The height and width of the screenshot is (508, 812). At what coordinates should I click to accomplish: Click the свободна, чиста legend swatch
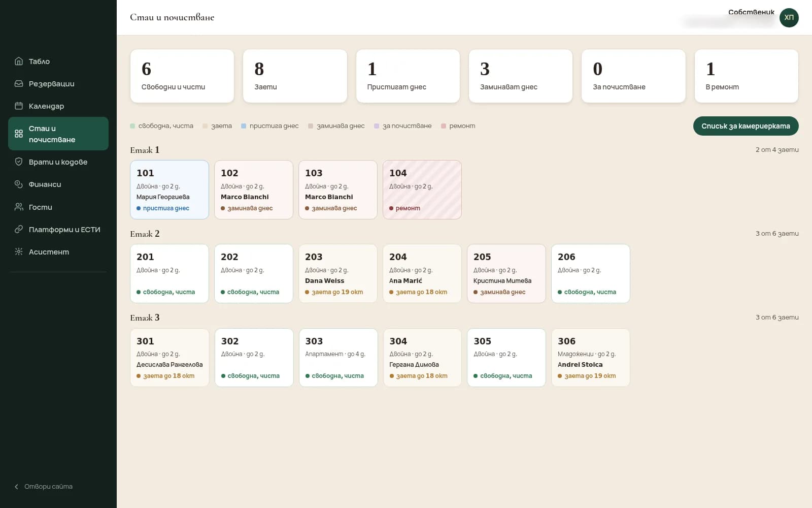[132, 126]
